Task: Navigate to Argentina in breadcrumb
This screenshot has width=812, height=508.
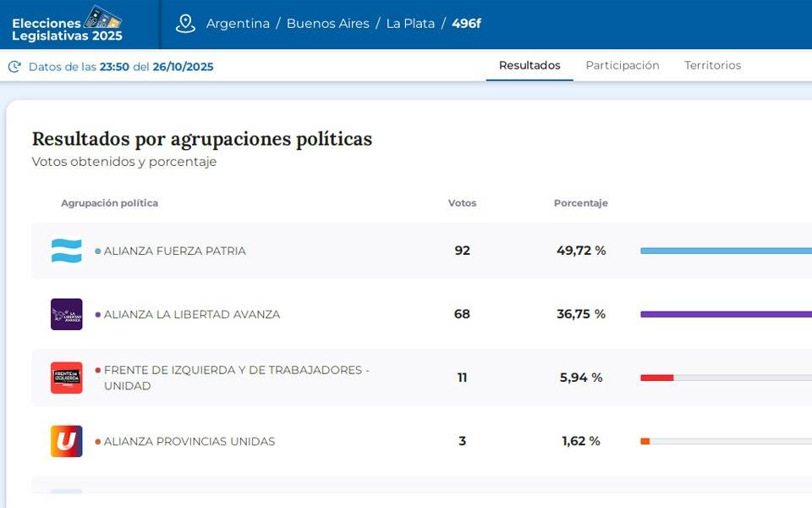Action: [238, 24]
